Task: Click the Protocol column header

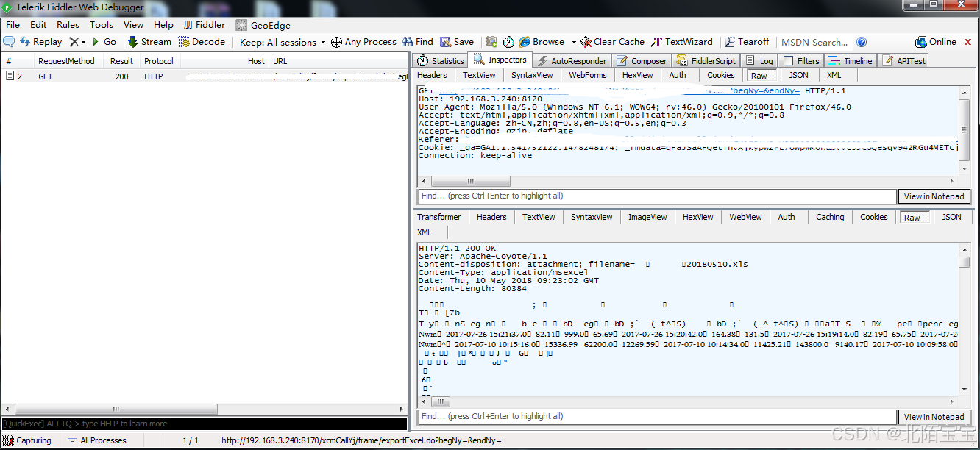Action: point(159,61)
